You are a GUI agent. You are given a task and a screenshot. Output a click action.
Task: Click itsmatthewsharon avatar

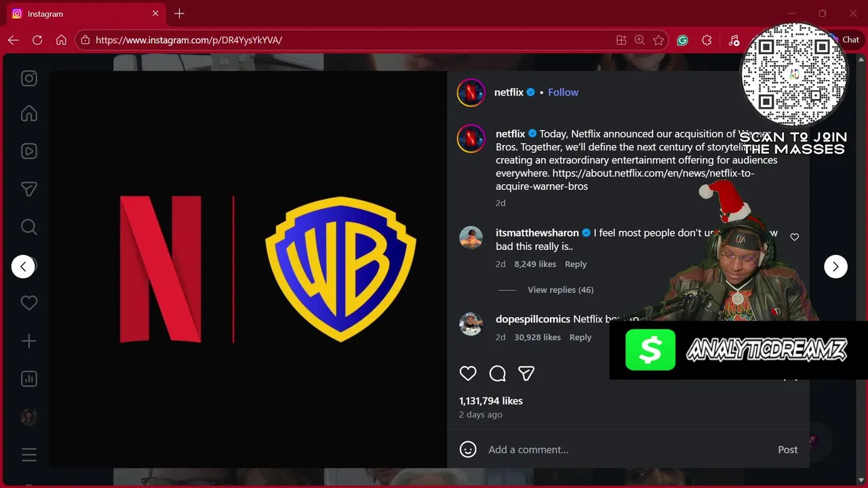pos(471,238)
